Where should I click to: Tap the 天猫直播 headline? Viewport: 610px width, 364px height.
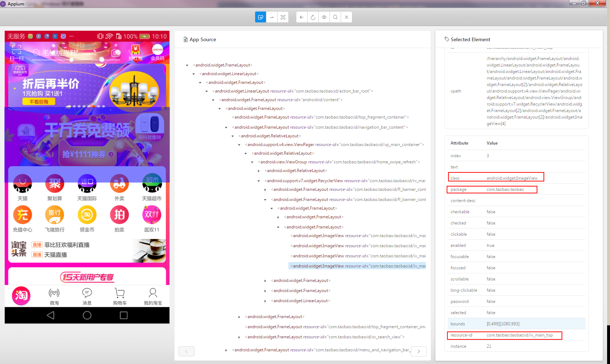tap(56, 255)
